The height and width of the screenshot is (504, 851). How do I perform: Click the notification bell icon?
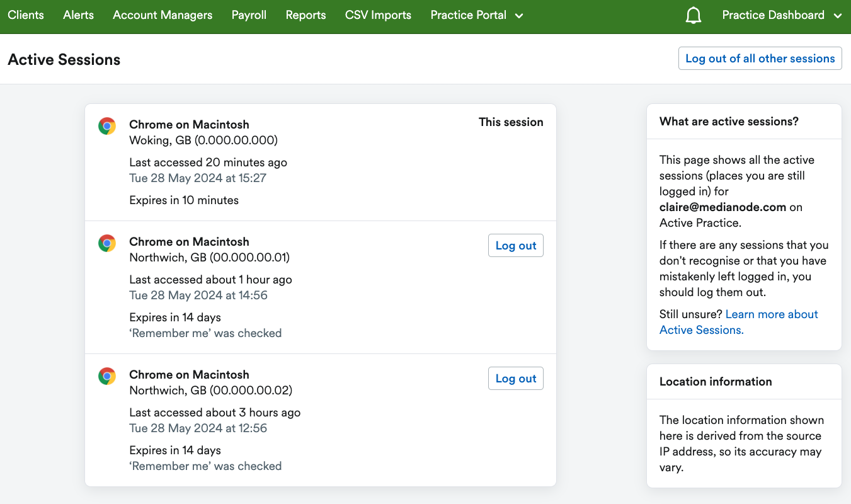coord(693,14)
